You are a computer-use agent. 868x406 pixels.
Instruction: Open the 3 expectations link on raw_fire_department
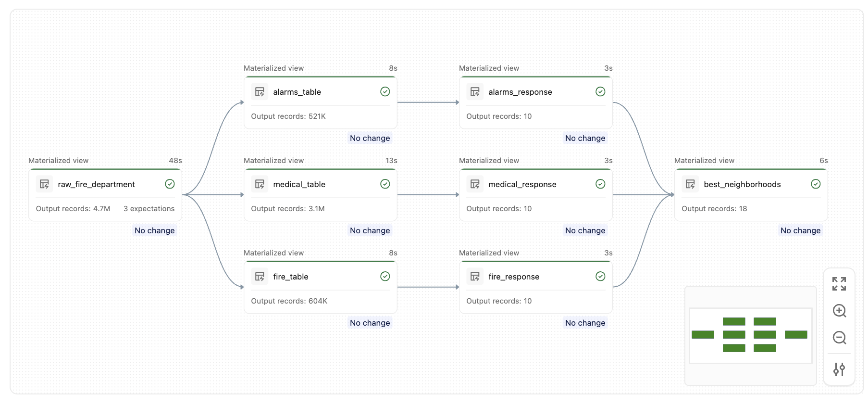point(149,209)
